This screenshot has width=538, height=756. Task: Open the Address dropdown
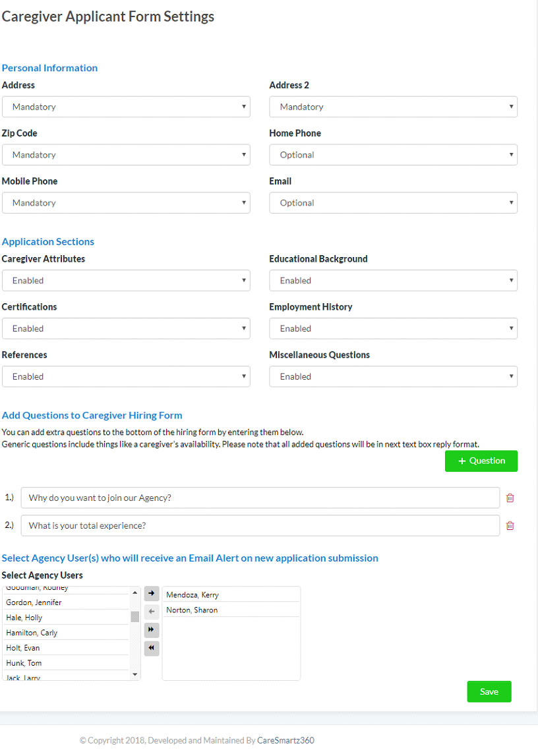[126, 107]
